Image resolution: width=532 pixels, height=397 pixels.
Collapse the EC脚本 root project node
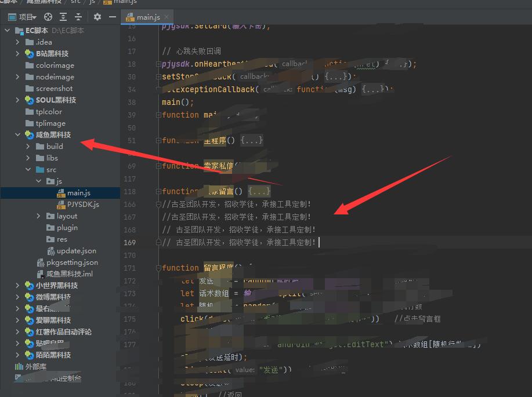[8, 31]
